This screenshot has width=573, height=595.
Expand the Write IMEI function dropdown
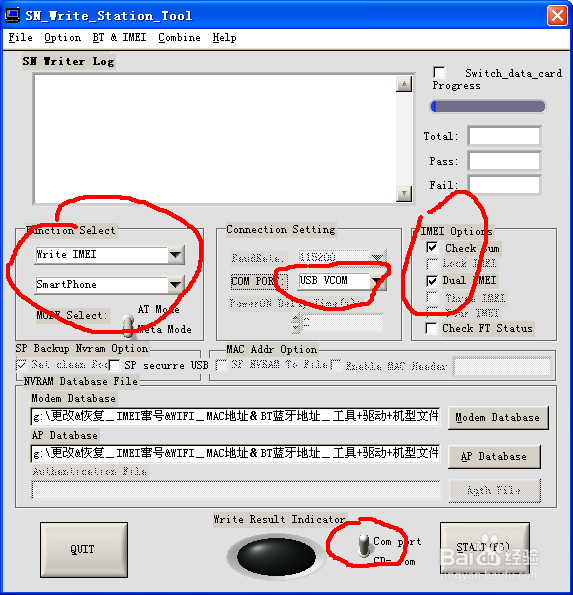pos(176,255)
